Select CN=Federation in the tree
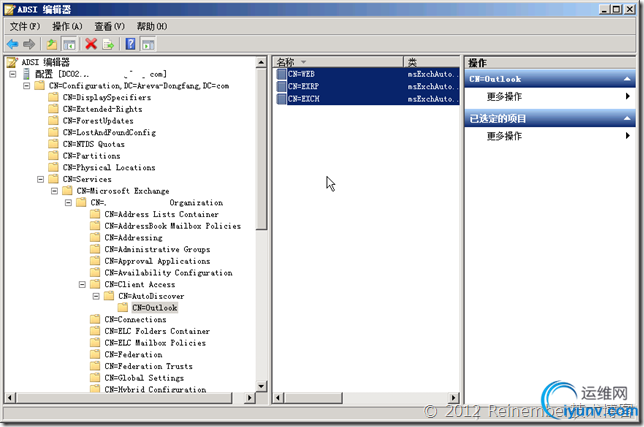The height and width of the screenshot is (427, 644). tap(133, 354)
